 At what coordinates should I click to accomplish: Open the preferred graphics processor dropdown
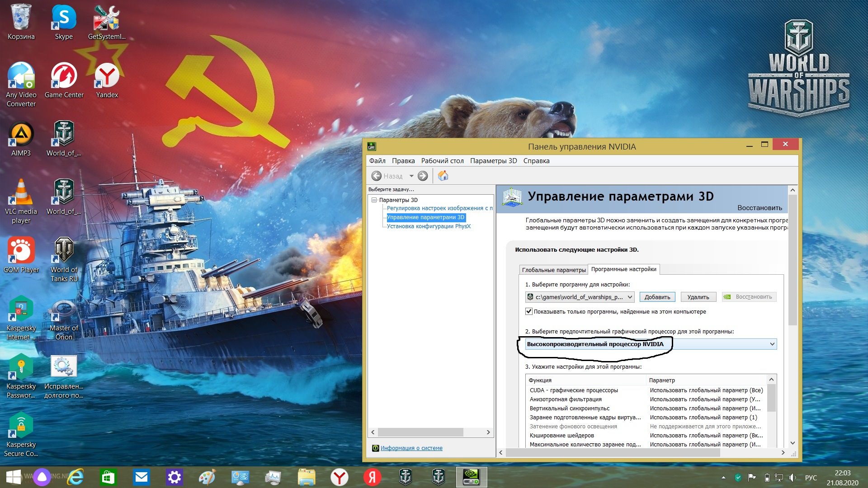point(651,344)
